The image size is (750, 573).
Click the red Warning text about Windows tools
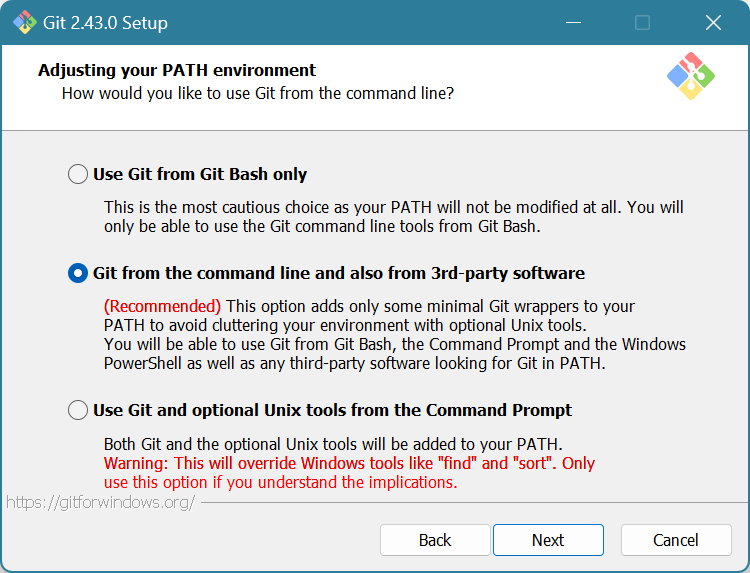349,463
